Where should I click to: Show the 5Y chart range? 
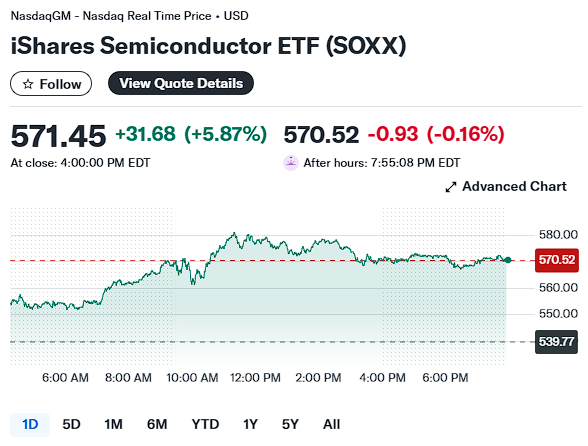click(x=290, y=425)
